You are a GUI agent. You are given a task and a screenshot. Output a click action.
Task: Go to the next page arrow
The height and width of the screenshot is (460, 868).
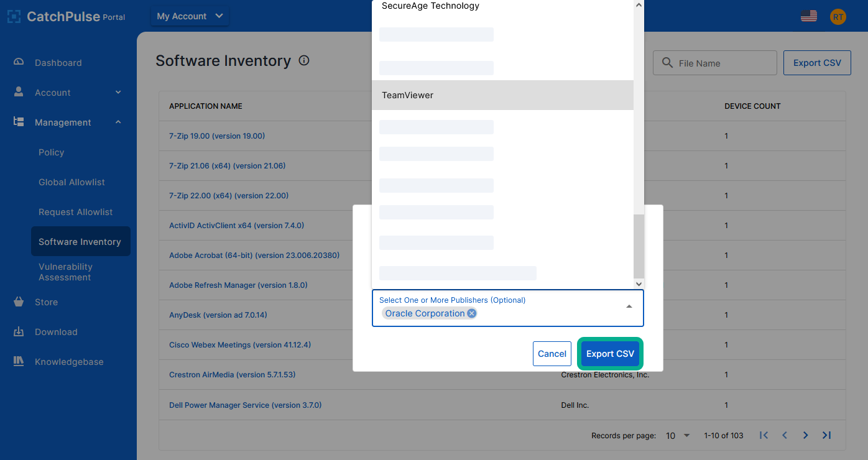[x=806, y=435]
